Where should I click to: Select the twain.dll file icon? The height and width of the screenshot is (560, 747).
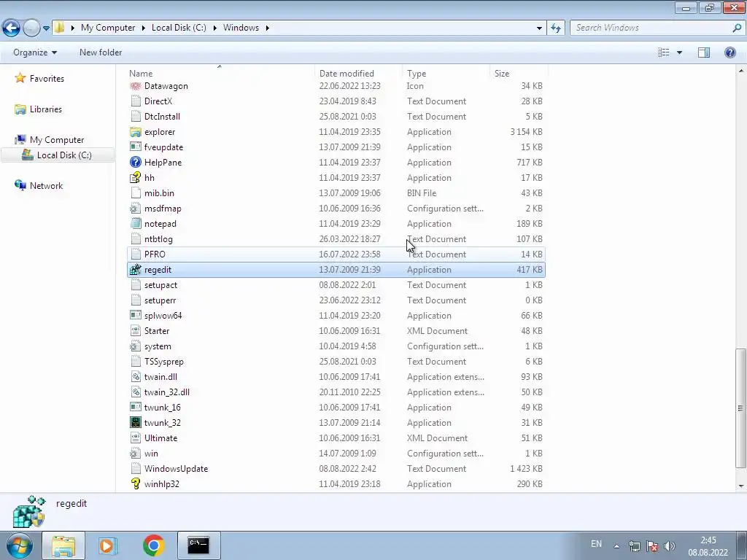(x=136, y=377)
